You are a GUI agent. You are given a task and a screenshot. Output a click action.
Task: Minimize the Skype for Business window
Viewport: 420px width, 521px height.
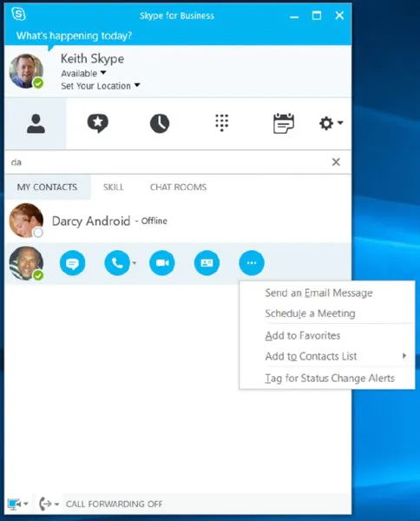(x=294, y=16)
